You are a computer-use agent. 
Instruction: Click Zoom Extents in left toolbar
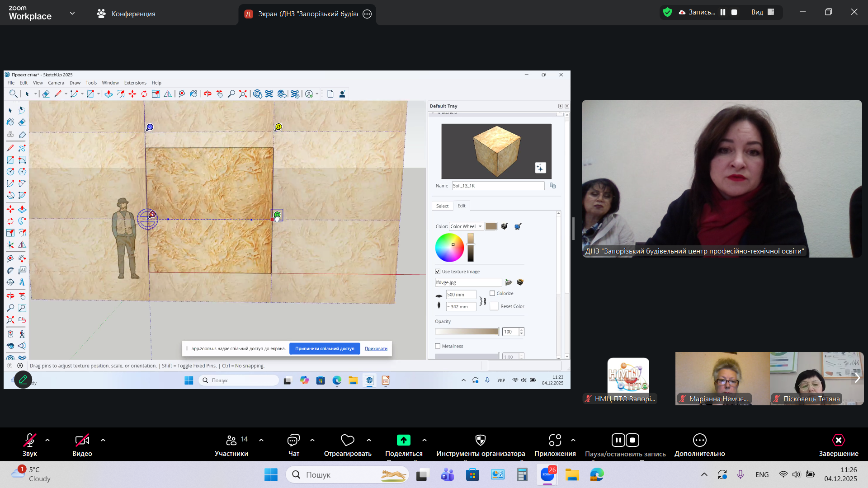tap(10, 319)
